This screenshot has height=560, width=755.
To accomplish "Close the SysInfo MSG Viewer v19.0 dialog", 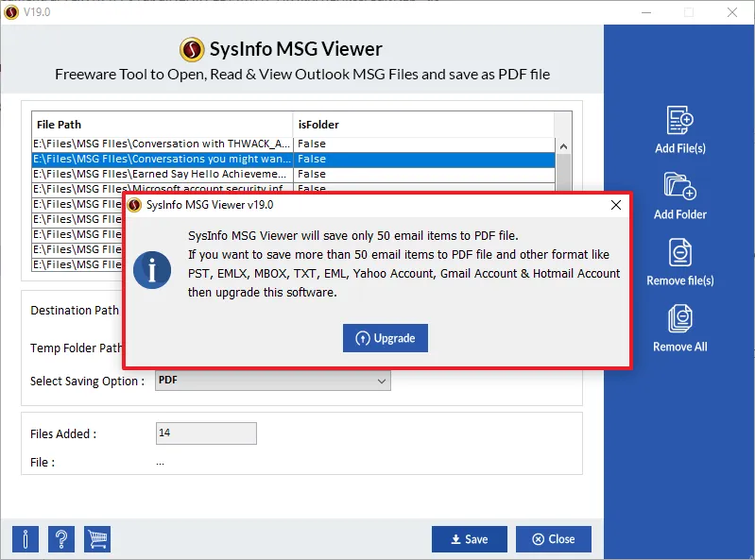I will [x=616, y=205].
